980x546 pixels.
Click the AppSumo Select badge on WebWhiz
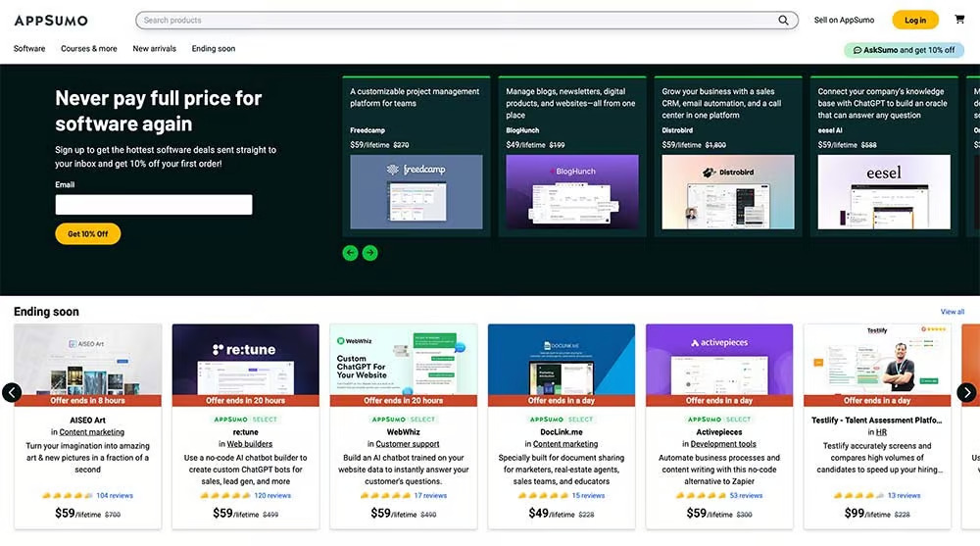pos(404,420)
